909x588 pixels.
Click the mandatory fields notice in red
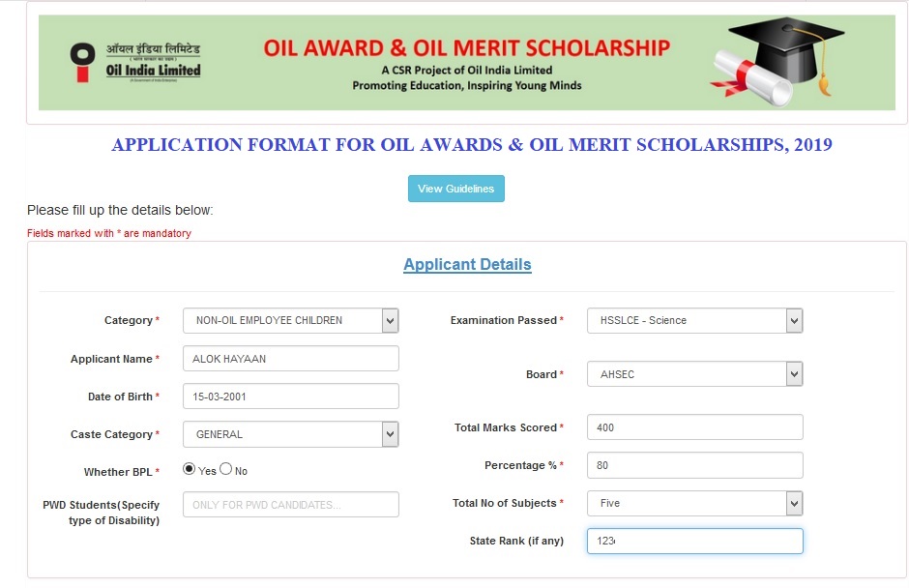point(109,233)
